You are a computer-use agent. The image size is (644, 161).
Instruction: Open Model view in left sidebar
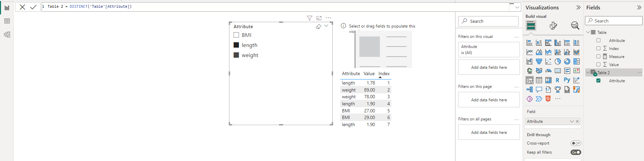coord(7,35)
